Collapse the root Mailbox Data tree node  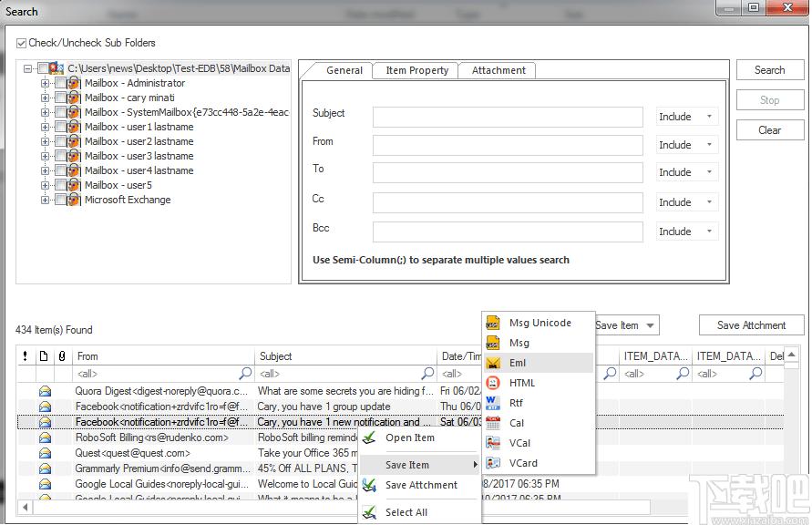[x=28, y=68]
